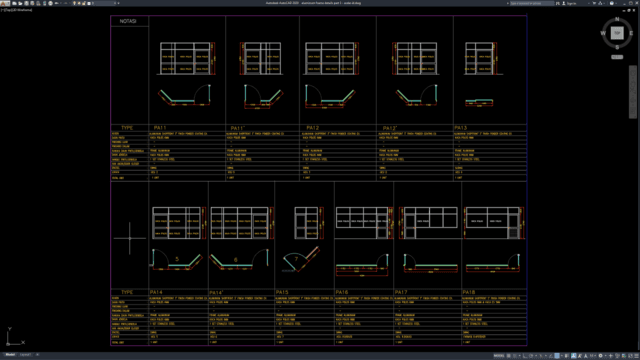This screenshot has width=640, height=360.
Task: Click the New drawing icon in Quick Access toolbar
Action: pyautogui.click(x=14, y=3)
